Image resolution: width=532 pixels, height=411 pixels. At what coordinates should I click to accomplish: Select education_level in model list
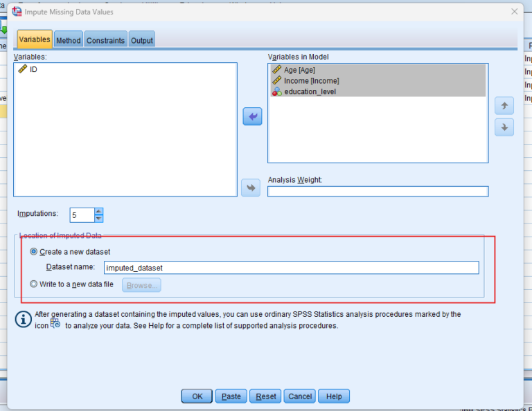[310, 91]
